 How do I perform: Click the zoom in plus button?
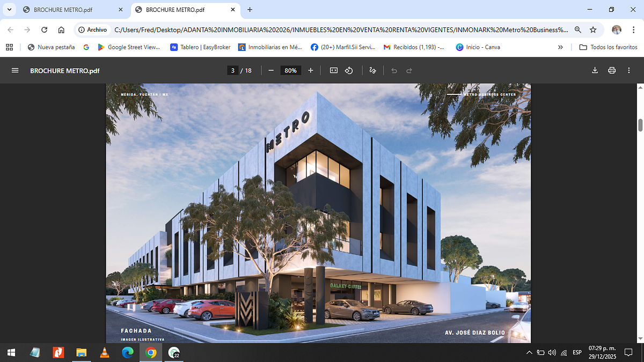pyautogui.click(x=311, y=71)
